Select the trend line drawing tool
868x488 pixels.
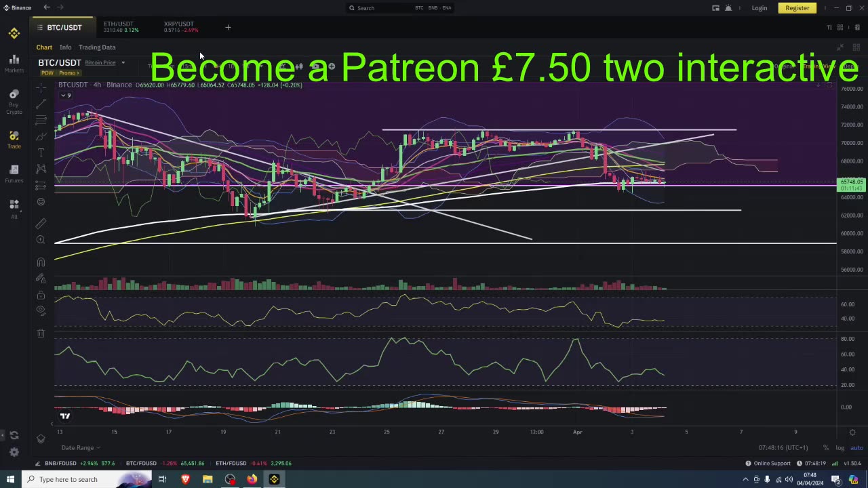(41, 104)
